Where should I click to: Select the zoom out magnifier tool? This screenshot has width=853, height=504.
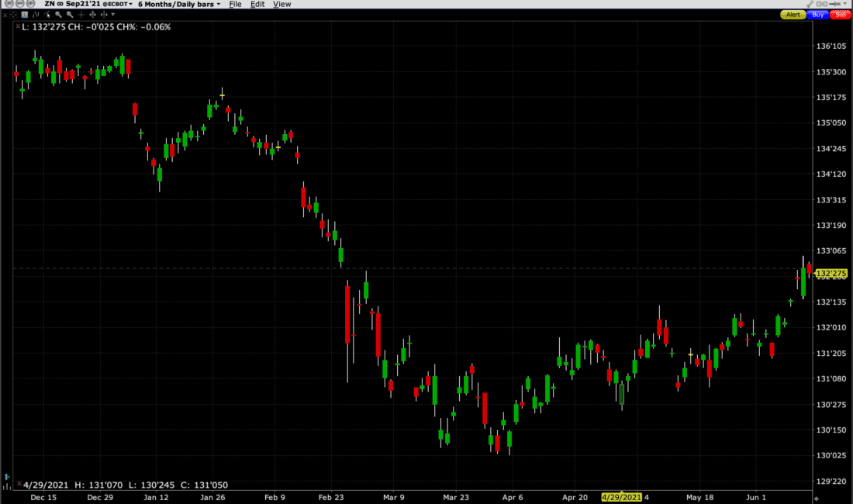click(71, 14)
